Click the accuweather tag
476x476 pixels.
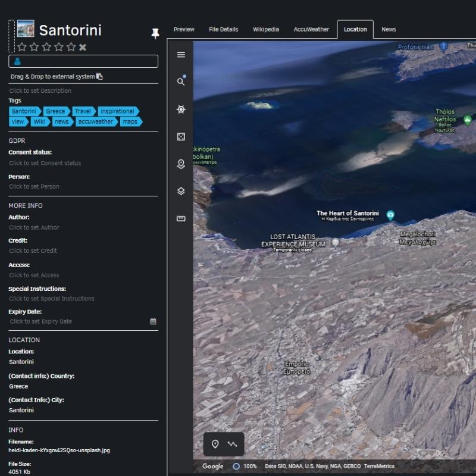tap(96, 121)
